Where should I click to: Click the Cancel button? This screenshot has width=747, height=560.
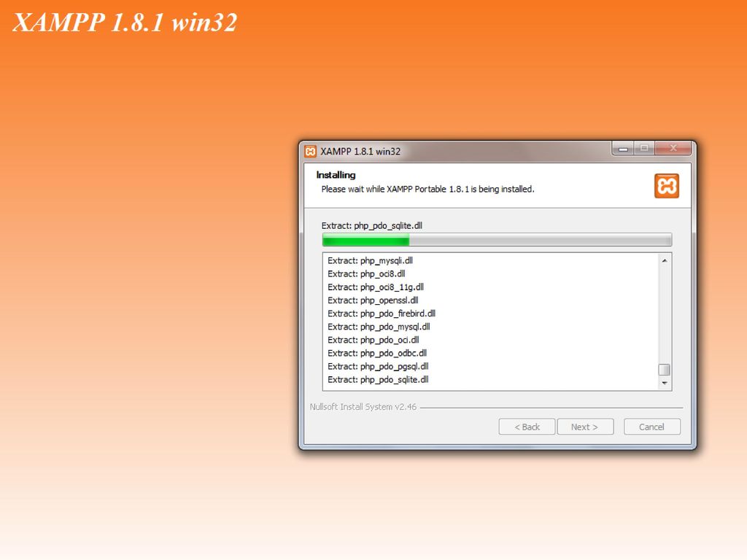point(651,427)
